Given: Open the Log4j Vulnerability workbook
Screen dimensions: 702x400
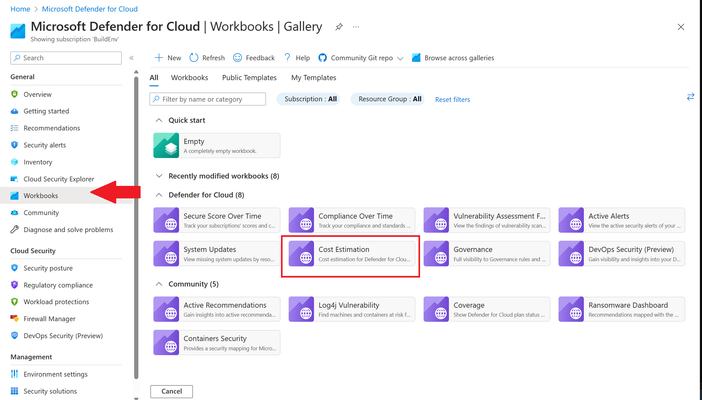Looking at the screenshot, I should (x=352, y=309).
